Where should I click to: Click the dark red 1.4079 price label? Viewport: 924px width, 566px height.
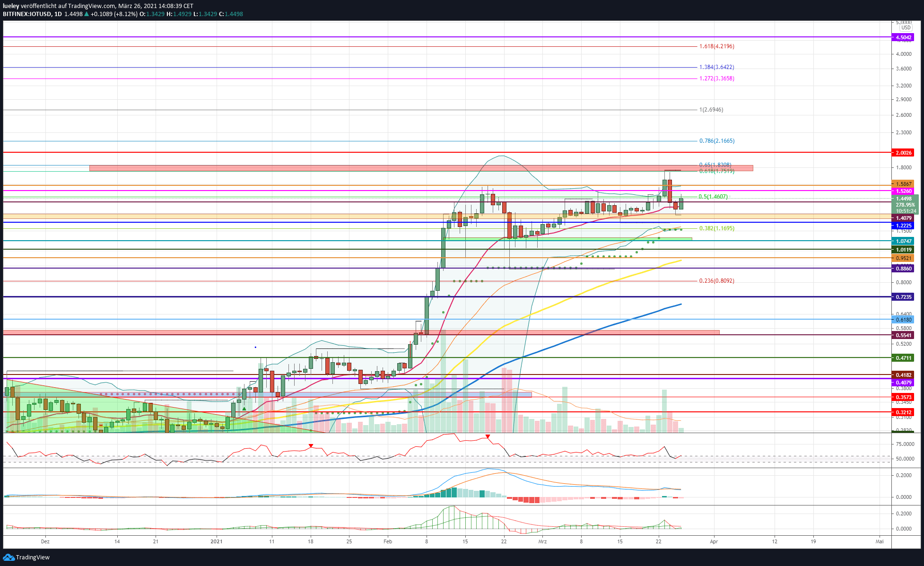[x=903, y=218]
